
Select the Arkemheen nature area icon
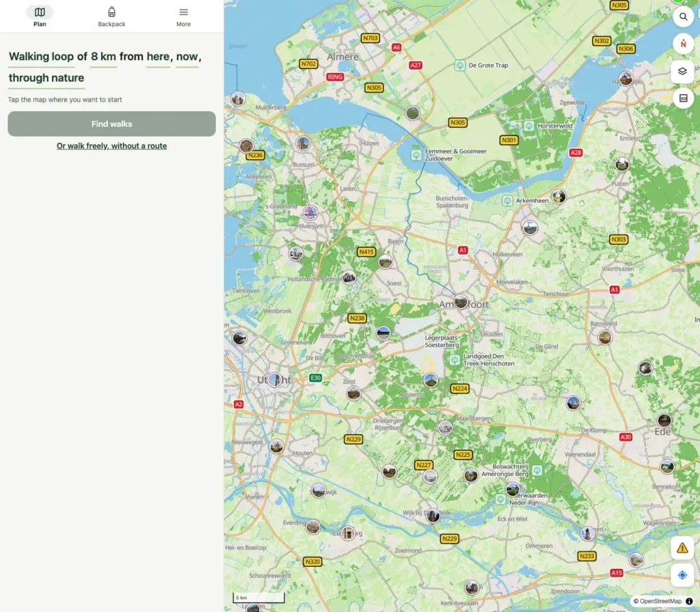tap(507, 200)
